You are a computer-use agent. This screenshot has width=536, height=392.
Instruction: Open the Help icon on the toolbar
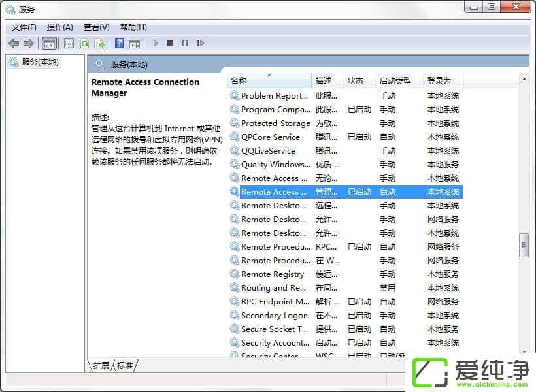point(118,43)
